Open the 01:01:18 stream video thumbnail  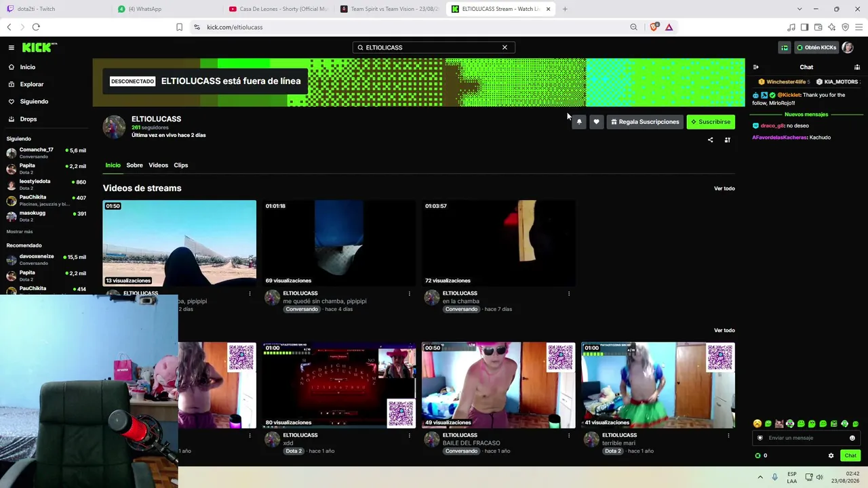tap(339, 243)
